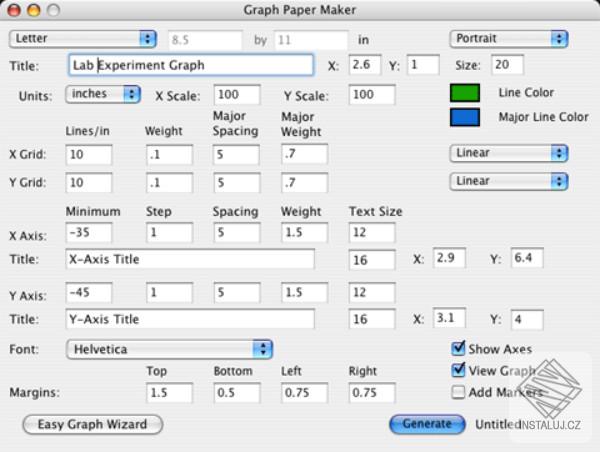
Task: Click the green Line Color swatch
Action: [465, 93]
